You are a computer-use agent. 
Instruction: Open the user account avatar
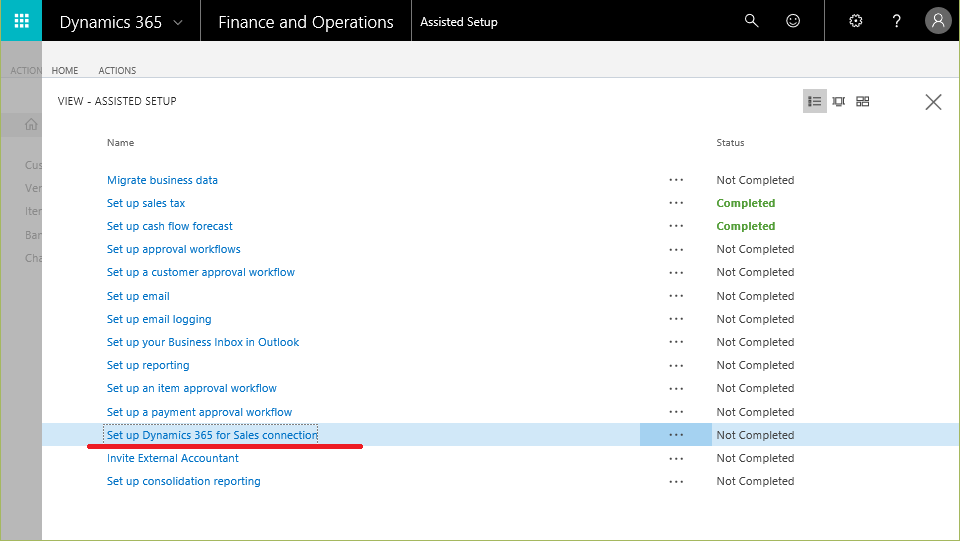tap(938, 21)
